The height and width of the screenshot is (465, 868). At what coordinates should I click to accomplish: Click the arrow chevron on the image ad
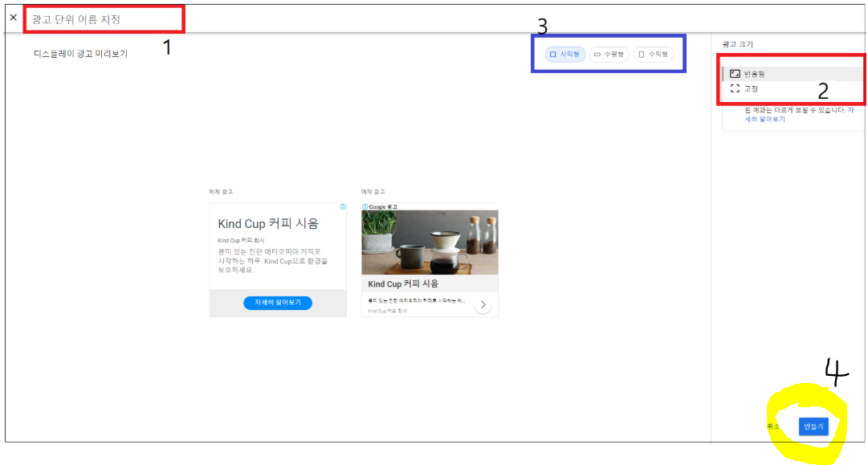(483, 304)
